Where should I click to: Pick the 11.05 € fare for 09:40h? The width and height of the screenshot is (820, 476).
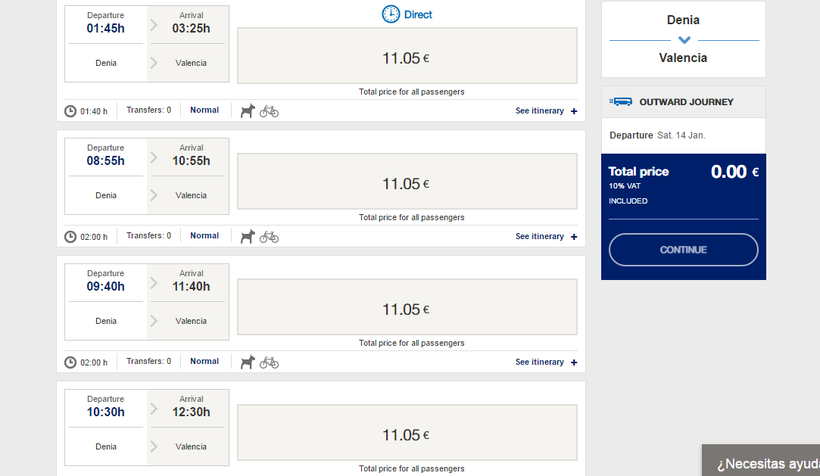(406, 308)
